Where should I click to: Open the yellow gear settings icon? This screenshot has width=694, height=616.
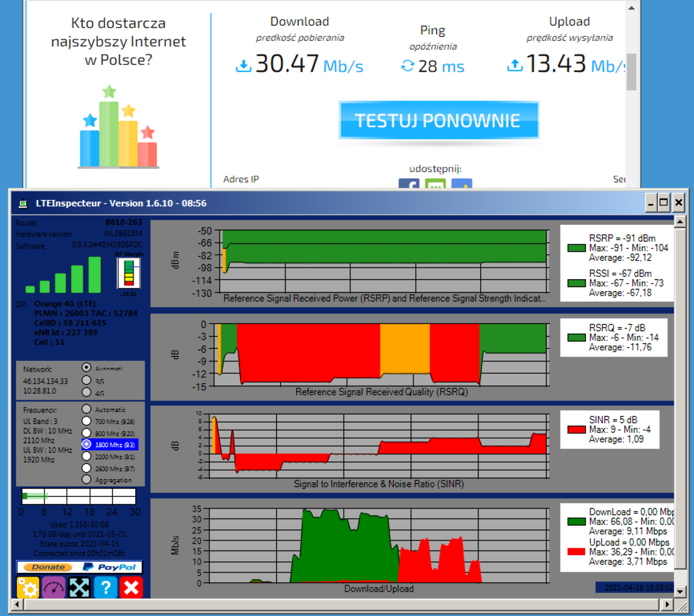coord(28,587)
